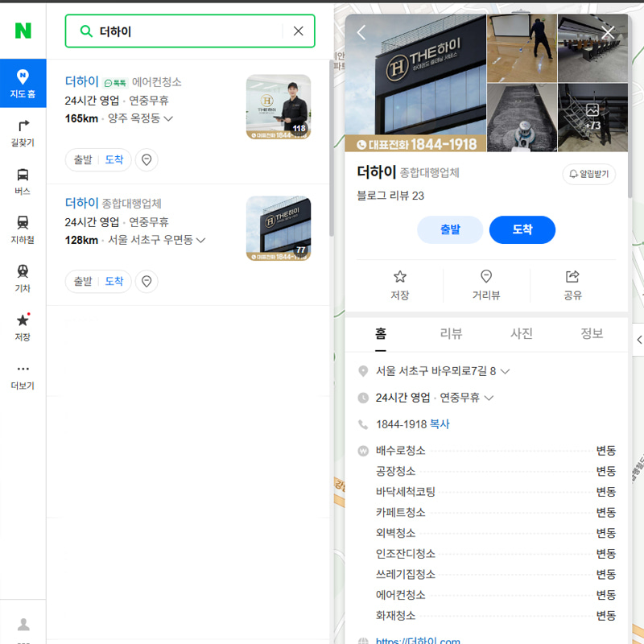
Task: Go back with detail panel arrow
Action: (361, 32)
